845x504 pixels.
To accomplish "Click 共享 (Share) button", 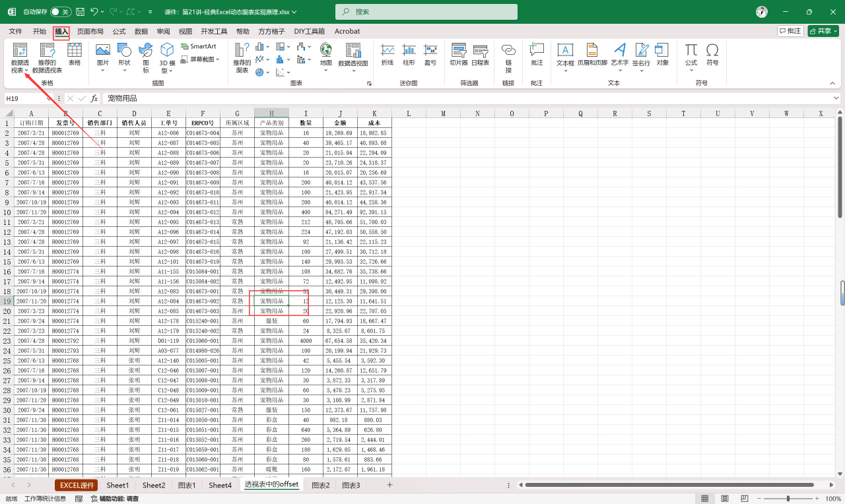I will coord(823,31).
